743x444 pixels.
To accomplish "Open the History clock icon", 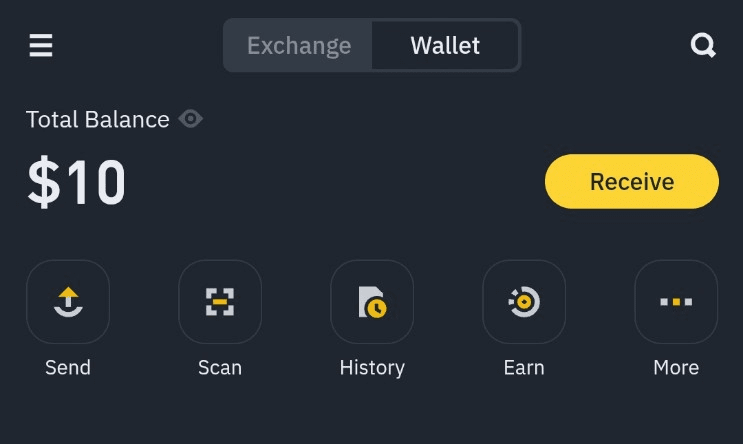I will click(372, 302).
